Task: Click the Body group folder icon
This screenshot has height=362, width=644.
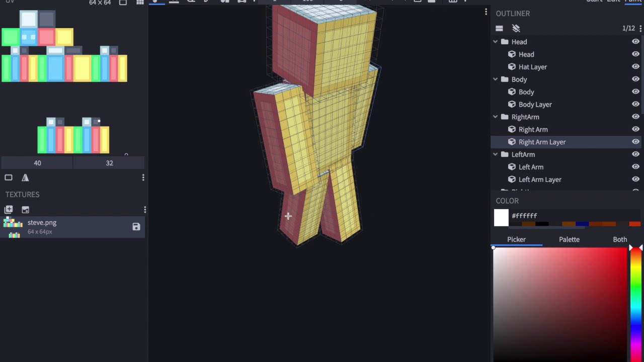Action: coord(505,79)
